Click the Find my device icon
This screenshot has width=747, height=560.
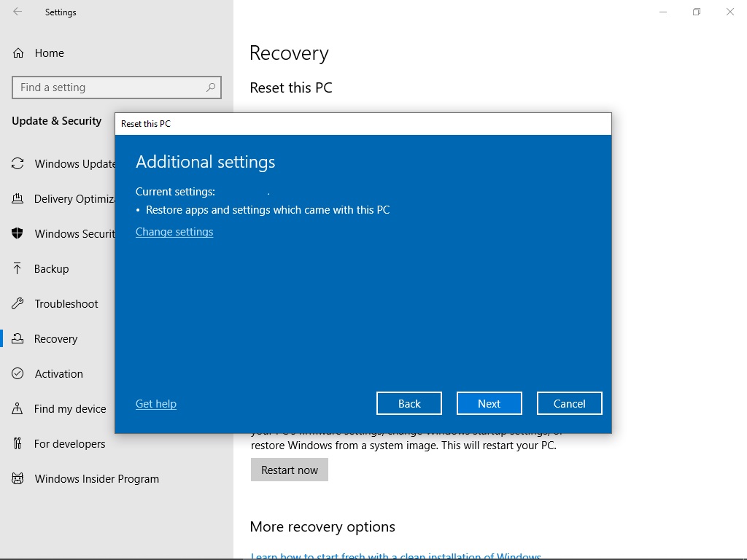[x=18, y=408]
